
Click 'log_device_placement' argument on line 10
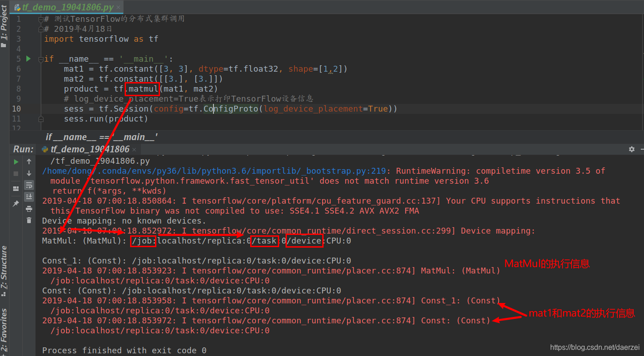coord(313,109)
